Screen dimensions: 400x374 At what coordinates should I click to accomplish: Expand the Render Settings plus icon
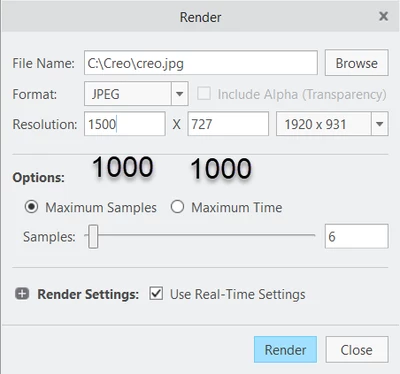pyautogui.click(x=22, y=294)
